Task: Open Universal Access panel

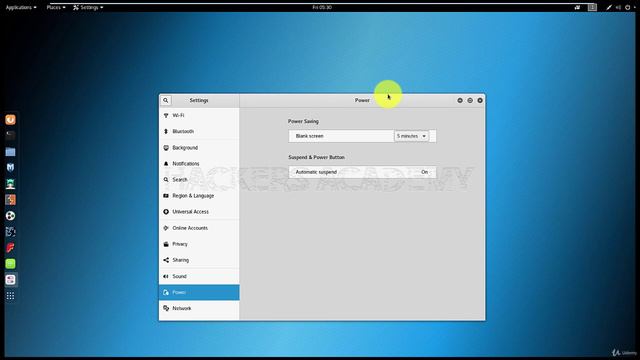Action: [199, 212]
